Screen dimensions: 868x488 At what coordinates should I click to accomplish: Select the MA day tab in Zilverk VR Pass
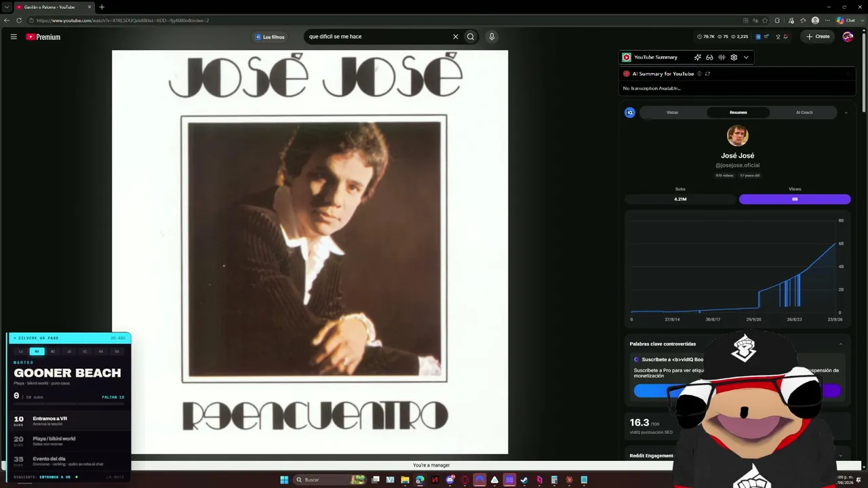pyautogui.click(x=37, y=351)
